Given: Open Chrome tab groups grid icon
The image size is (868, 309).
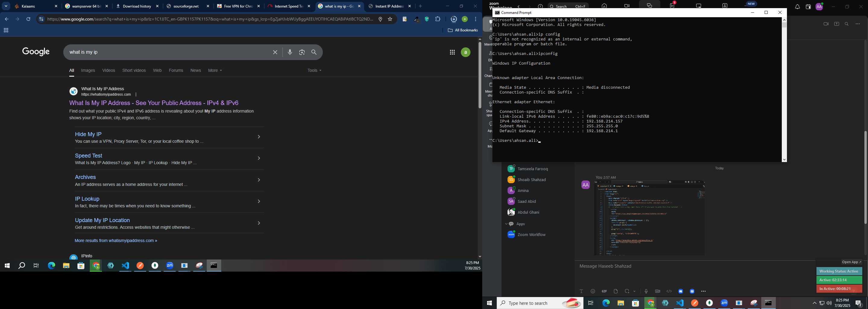Looking at the screenshot, I should (x=6, y=30).
